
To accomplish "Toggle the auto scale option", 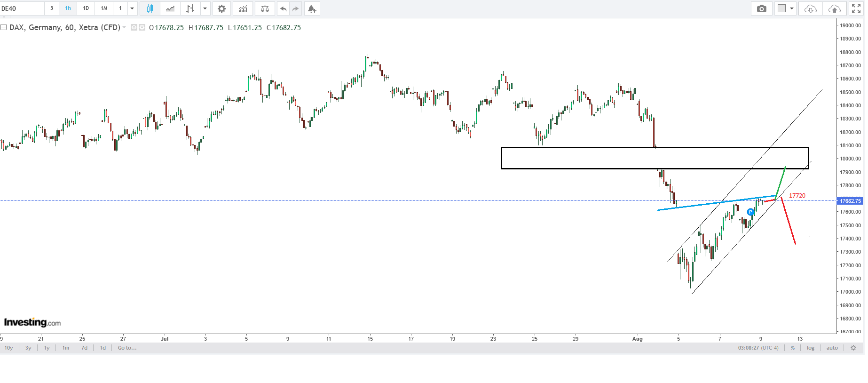I will pos(832,348).
